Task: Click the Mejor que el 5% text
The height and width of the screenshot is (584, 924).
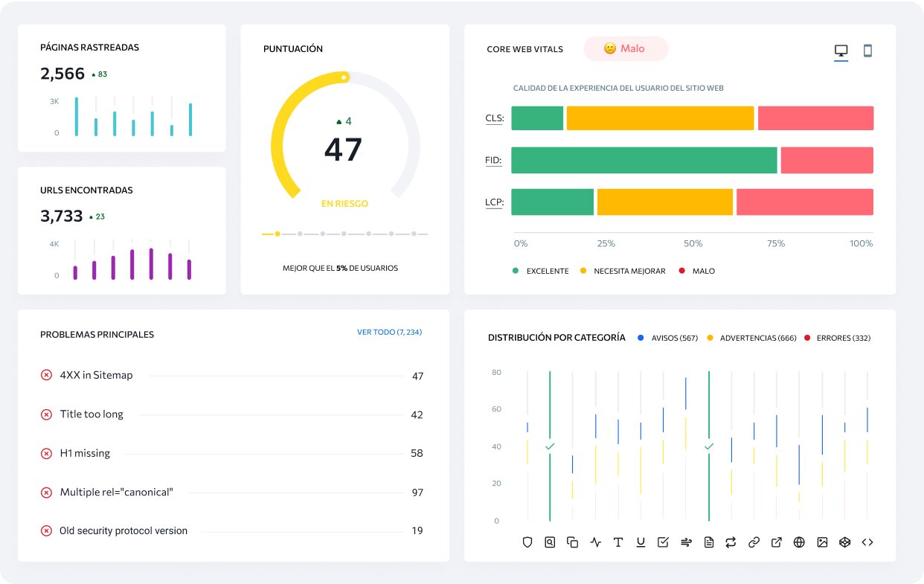Action: [x=340, y=268]
